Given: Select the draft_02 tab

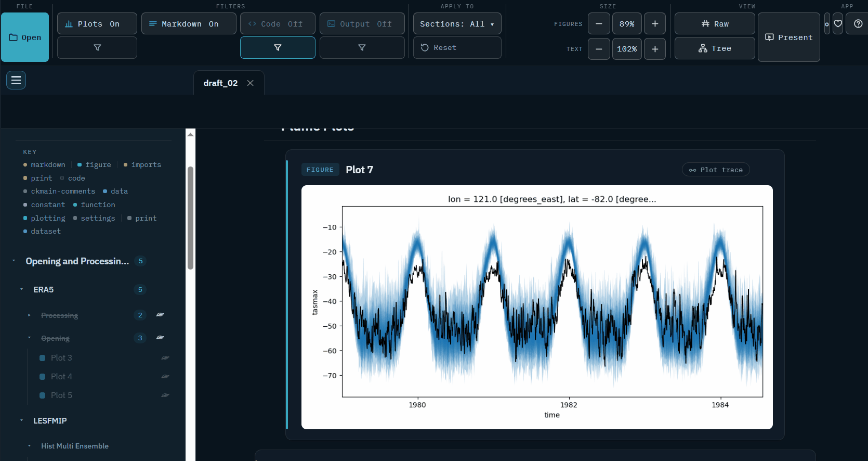Looking at the screenshot, I should click(220, 83).
